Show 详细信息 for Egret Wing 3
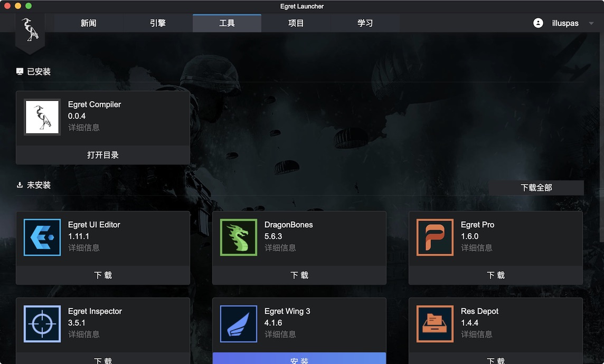Screen dimensions: 604x364 [x=280, y=334]
